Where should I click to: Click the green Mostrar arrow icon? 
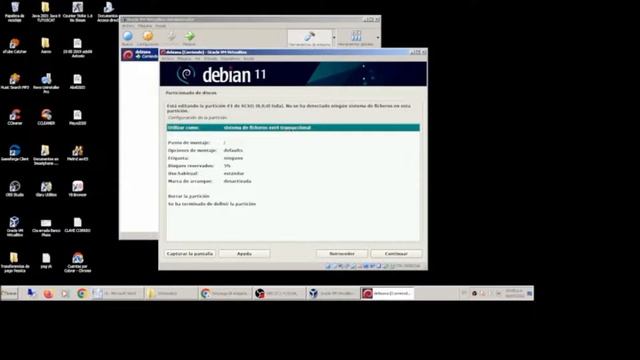pos(189,38)
